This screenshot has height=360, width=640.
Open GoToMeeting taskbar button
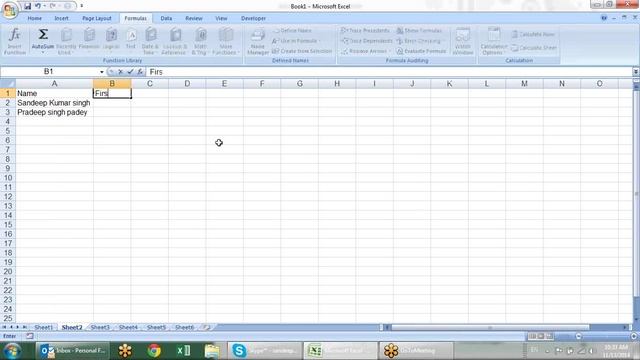point(416,351)
